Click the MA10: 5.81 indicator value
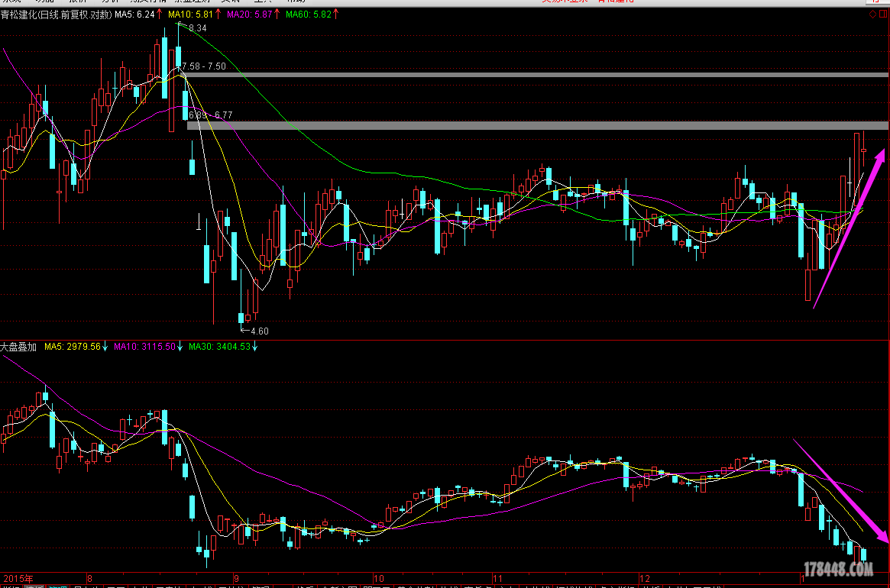This screenshot has width=890, height=588. [191, 15]
